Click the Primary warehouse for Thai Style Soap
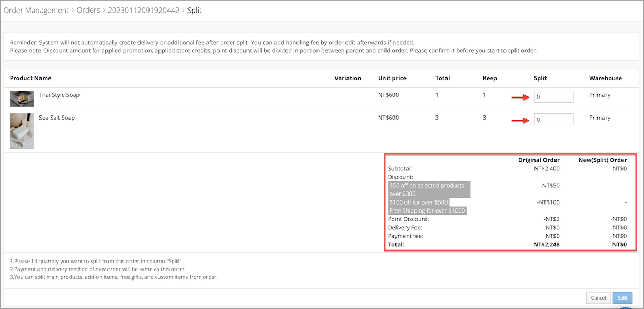The image size is (644, 309). [600, 95]
